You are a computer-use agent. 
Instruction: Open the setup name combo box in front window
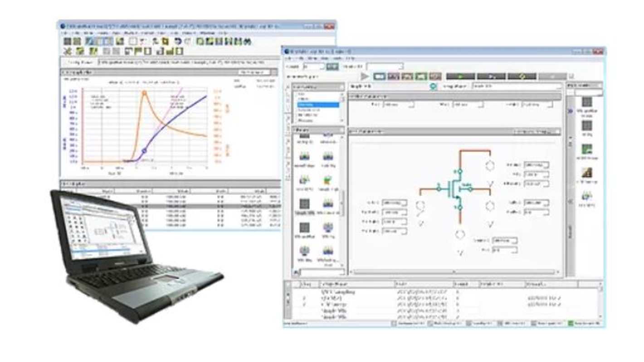click(517, 86)
